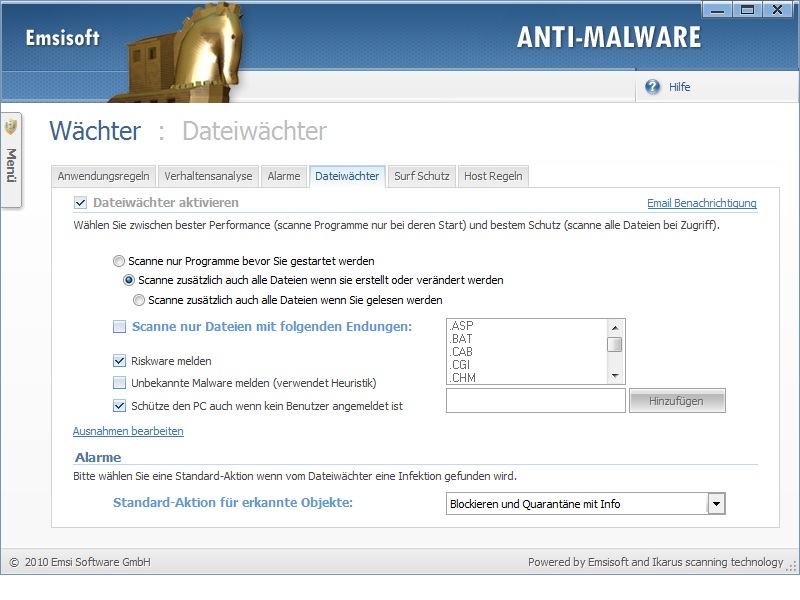Click Blockieren und Quarantäne mit Info combo box
800x600 pixels.
click(586, 504)
